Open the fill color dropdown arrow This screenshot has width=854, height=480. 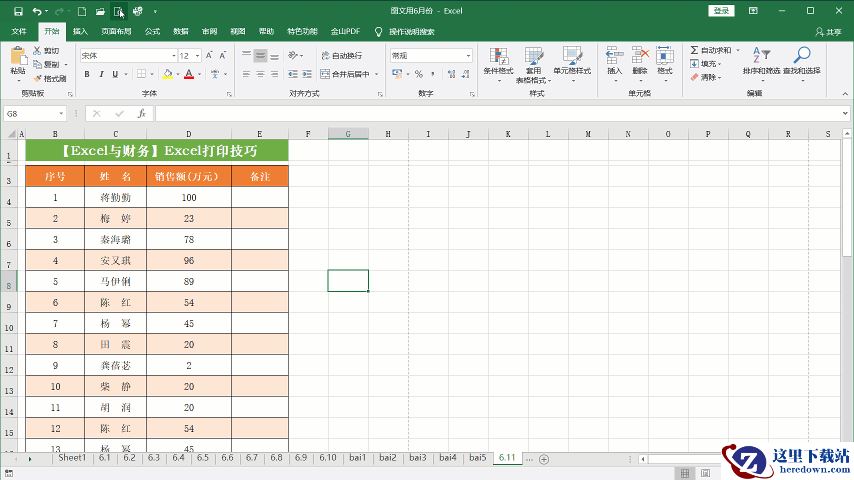[178, 74]
